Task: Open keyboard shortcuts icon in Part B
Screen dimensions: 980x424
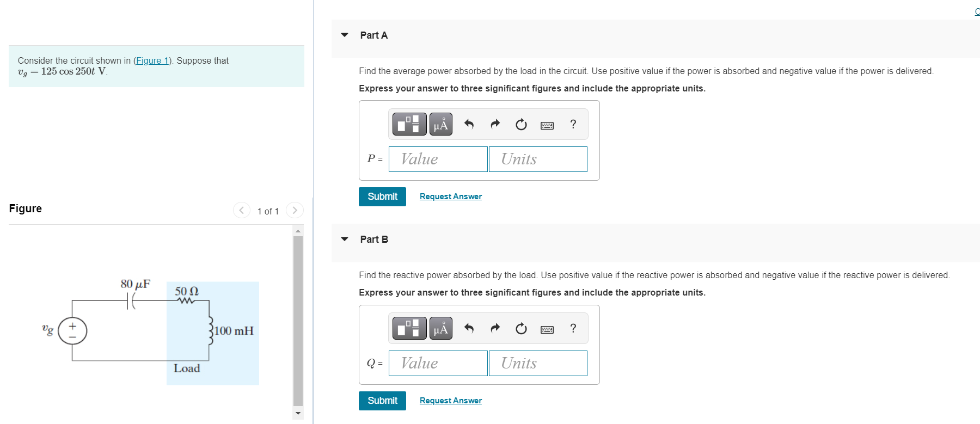Action: point(547,329)
